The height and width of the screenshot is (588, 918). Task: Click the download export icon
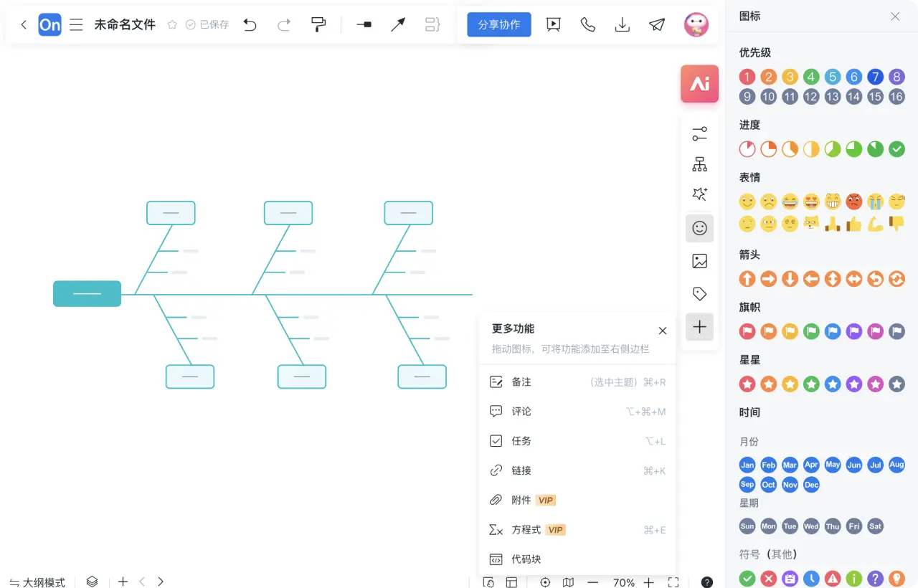[x=623, y=24]
